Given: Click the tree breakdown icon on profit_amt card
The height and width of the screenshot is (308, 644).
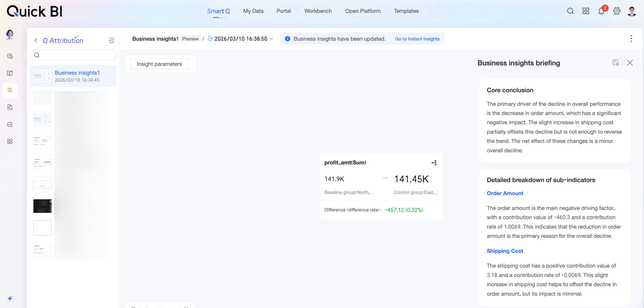Looking at the screenshot, I should click(x=434, y=163).
